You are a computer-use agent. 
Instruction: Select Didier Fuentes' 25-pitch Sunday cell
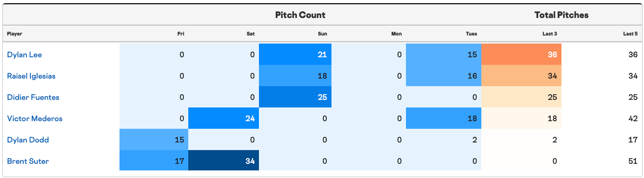pyautogui.click(x=295, y=98)
